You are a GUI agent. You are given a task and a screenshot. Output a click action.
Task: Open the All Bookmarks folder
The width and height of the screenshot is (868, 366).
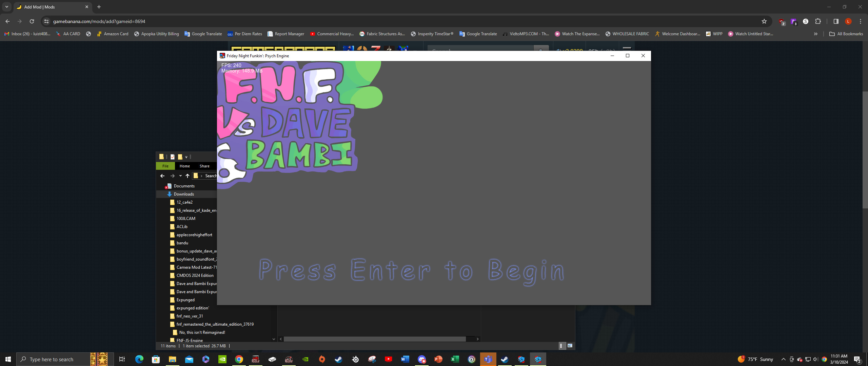[846, 34]
